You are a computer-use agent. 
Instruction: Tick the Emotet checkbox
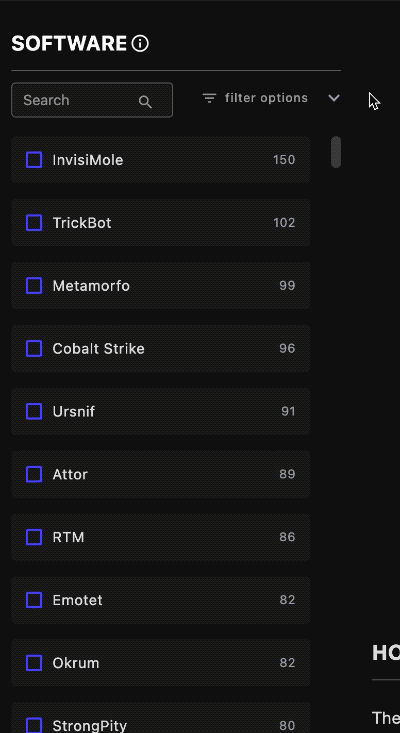(x=34, y=600)
